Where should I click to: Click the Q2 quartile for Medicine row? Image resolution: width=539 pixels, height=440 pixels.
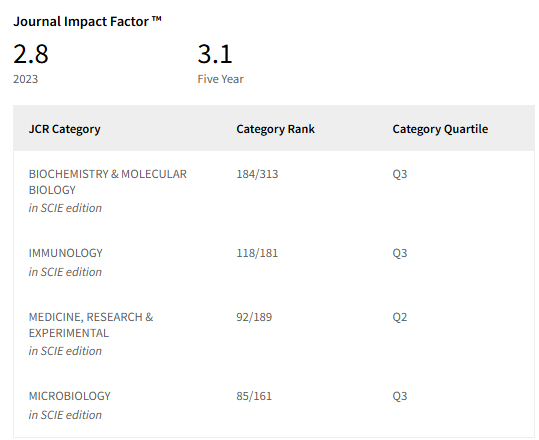click(400, 317)
